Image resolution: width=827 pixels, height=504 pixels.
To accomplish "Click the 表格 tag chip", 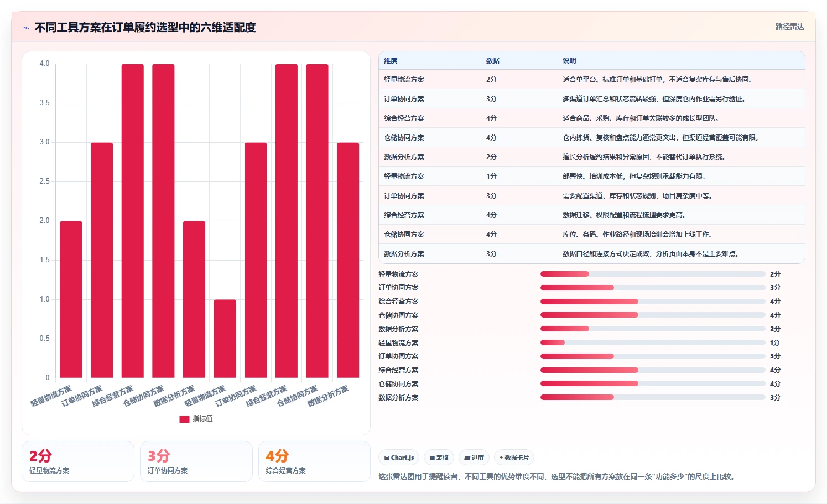I will click(439, 458).
